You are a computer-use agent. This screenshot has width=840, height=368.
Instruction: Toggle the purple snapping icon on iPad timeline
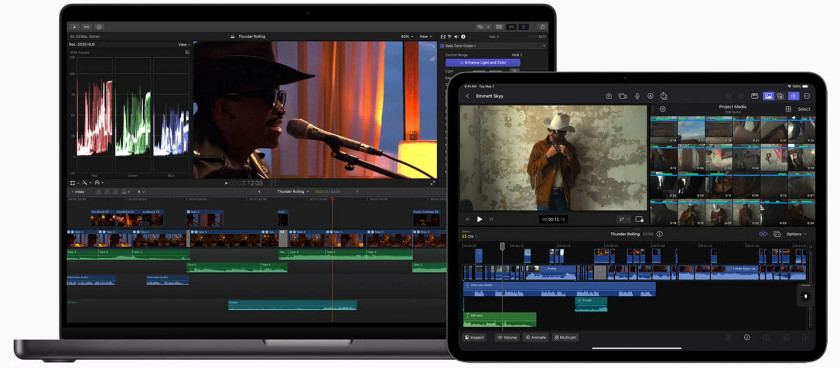pyautogui.click(x=763, y=234)
